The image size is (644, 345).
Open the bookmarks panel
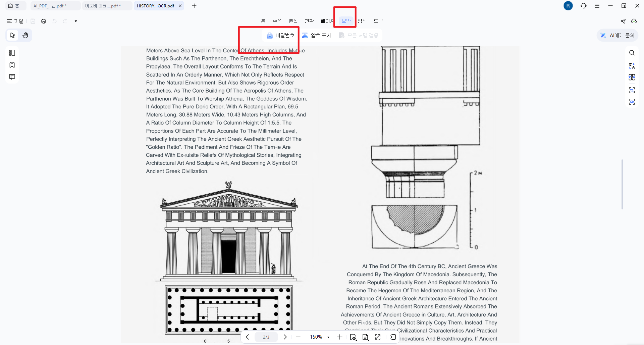[x=12, y=65]
